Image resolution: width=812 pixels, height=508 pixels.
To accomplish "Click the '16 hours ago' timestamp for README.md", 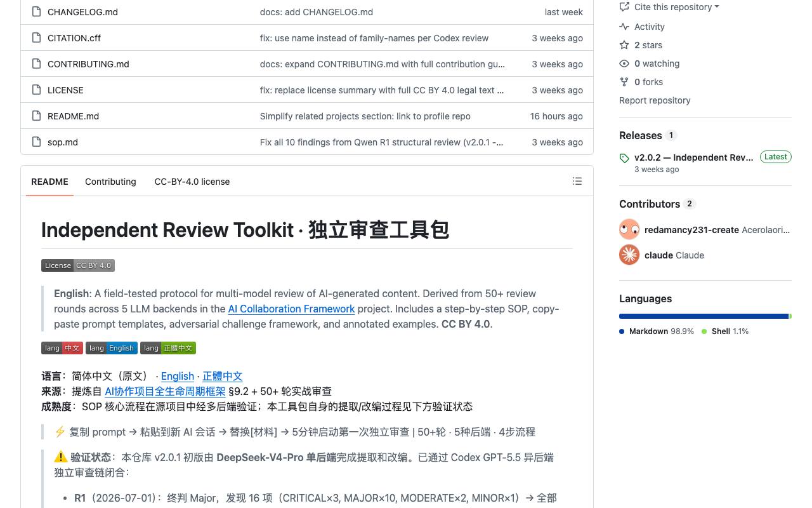I will coord(556,116).
